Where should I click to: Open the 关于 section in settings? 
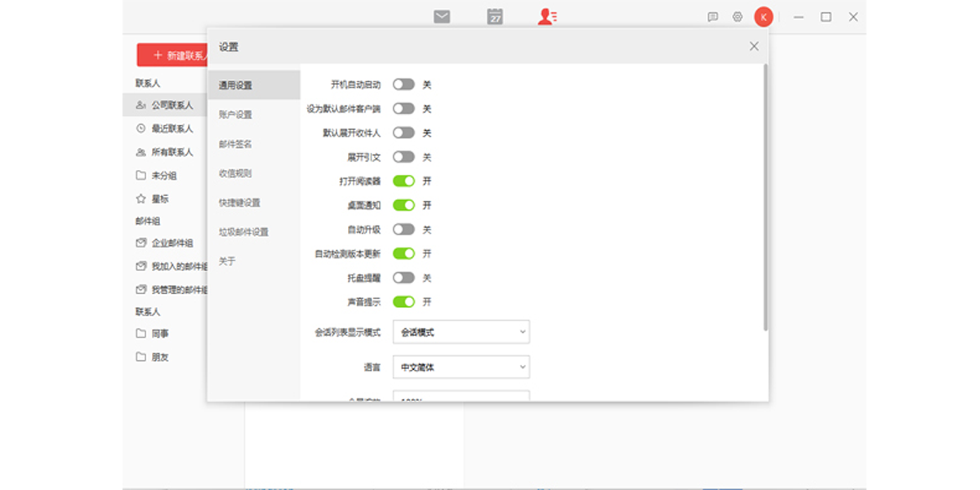[x=227, y=261]
